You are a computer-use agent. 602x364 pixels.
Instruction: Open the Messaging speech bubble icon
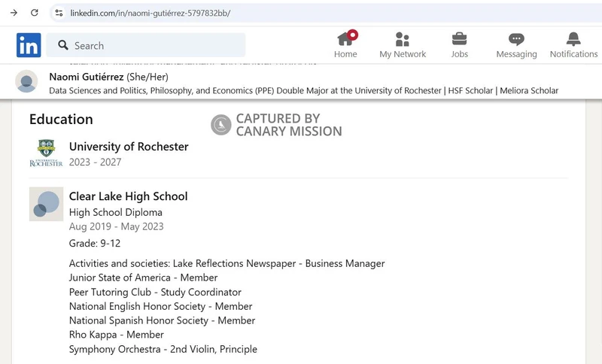(516, 39)
